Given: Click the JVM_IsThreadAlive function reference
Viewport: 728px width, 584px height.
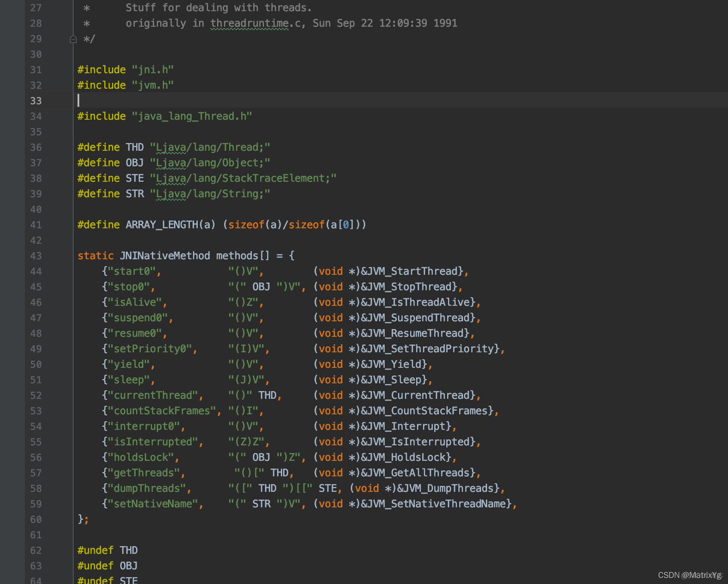Looking at the screenshot, I should tap(418, 302).
